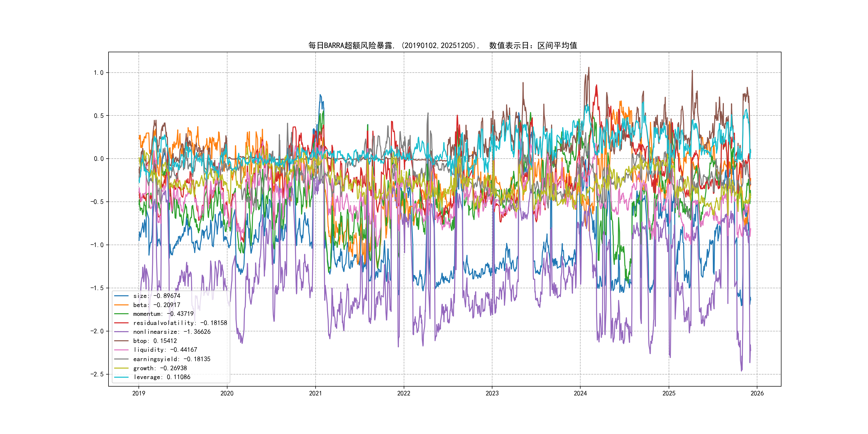This screenshot has width=868, height=434.
Task: Click the 2021 x-axis tick label
Action: (x=315, y=393)
